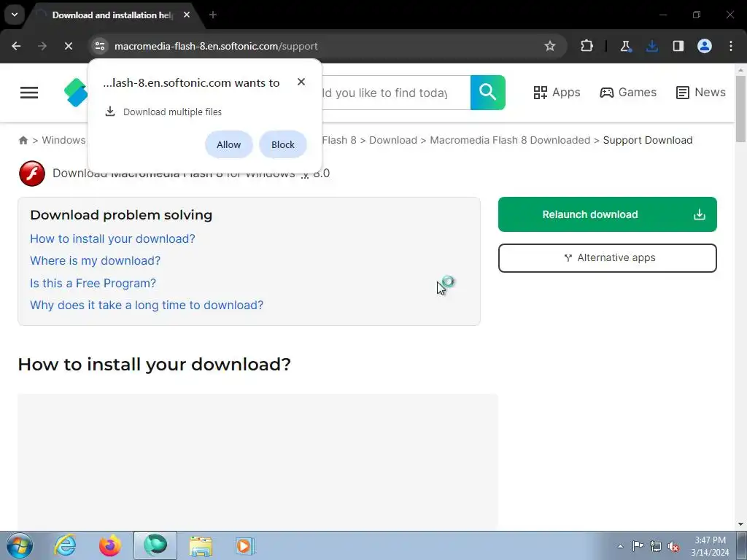Open the Extensions puzzle icon

(x=587, y=46)
